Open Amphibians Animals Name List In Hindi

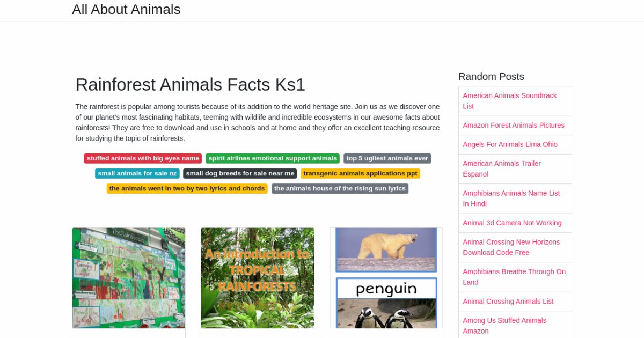point(511,198)
